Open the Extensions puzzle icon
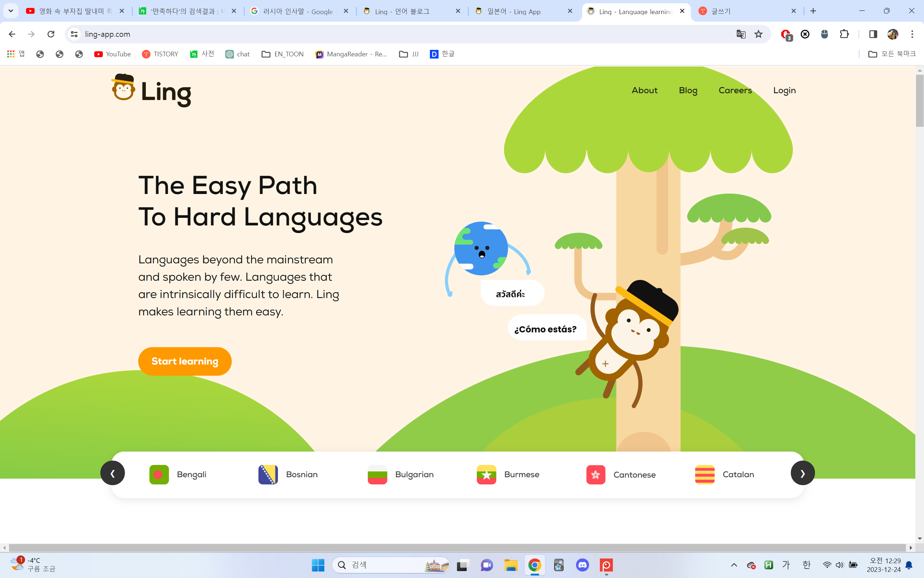924x578 pixels. point(844,34)
